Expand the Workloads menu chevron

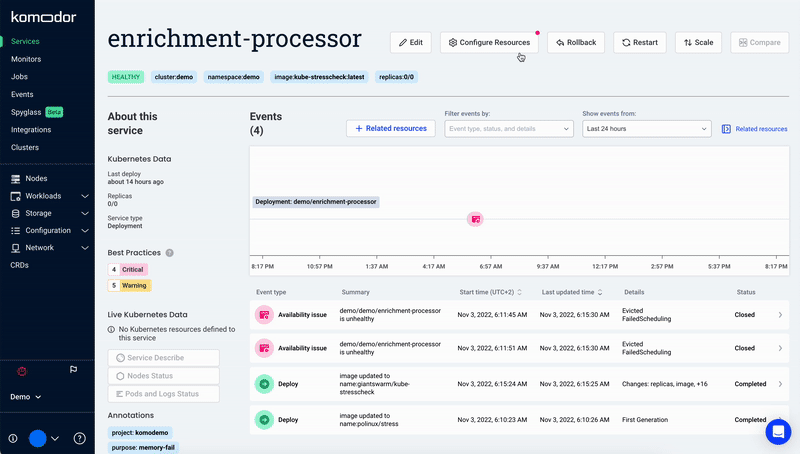pyautogui.click(x=85, y=196)
